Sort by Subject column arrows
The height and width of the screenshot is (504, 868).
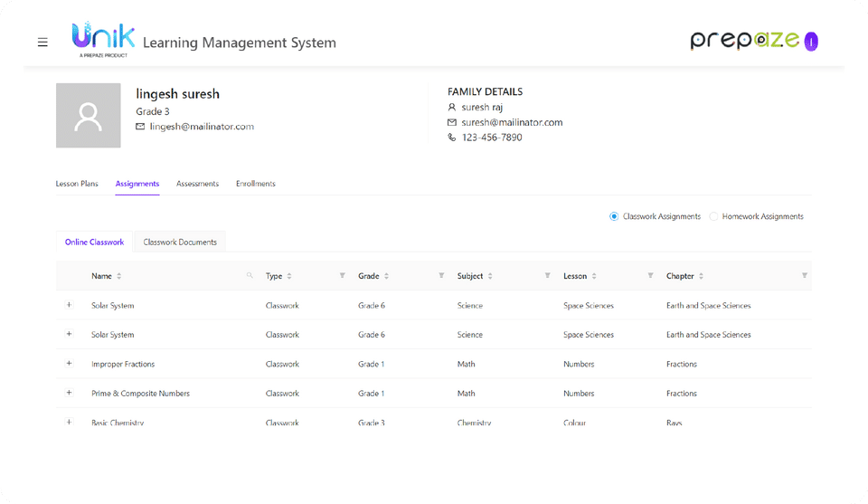pyautogui.click(x=490, y=276)
